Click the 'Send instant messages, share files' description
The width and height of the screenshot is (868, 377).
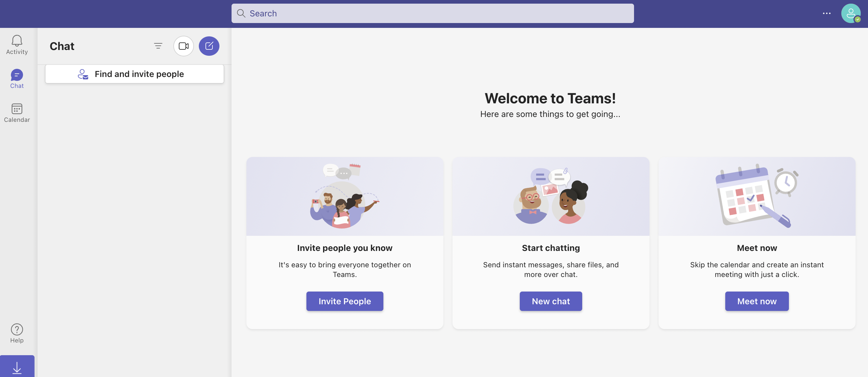tap(551, 269)
